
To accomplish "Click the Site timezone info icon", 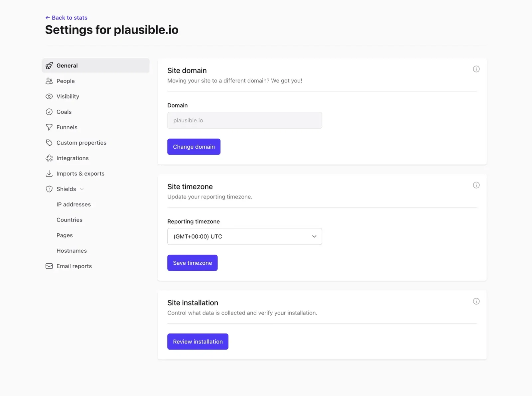I will (476, 185).
